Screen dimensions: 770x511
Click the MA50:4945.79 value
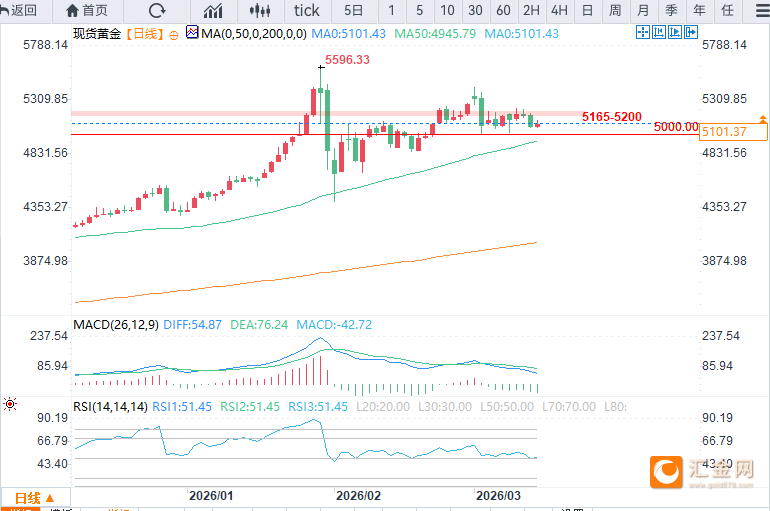435,34
